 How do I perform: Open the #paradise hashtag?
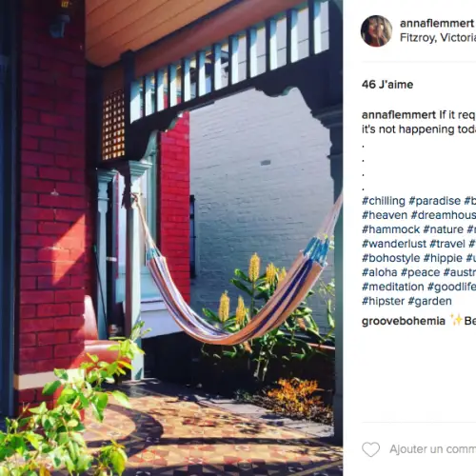click(x=435, y=201)
